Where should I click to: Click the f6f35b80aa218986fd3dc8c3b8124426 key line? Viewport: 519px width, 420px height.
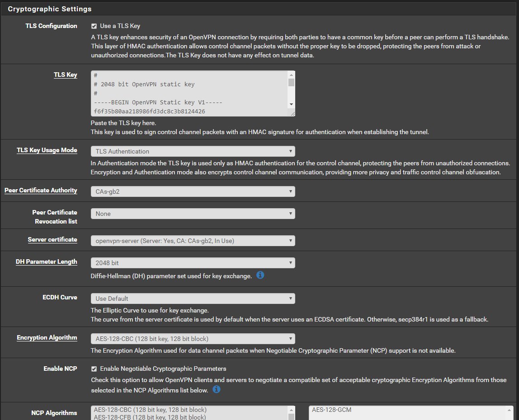click(150, 112)
